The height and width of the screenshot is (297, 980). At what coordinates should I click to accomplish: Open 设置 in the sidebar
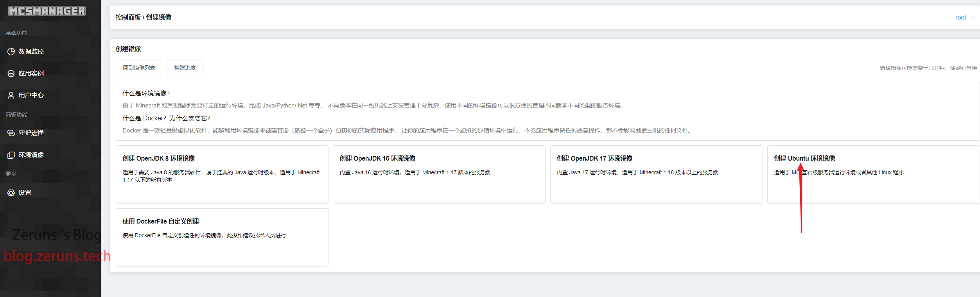coord(50,193)
